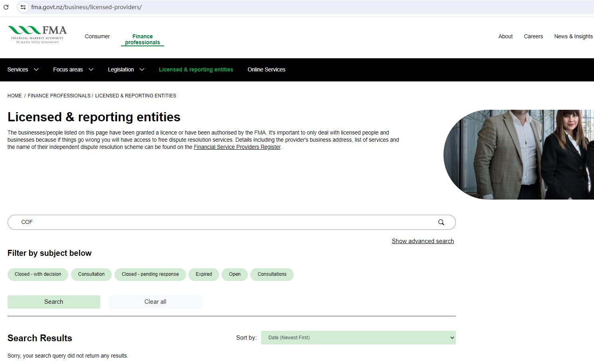Click the 'Filter by subject below' heading
Viewport: 594px width, 364px height.
pos(49,253)
